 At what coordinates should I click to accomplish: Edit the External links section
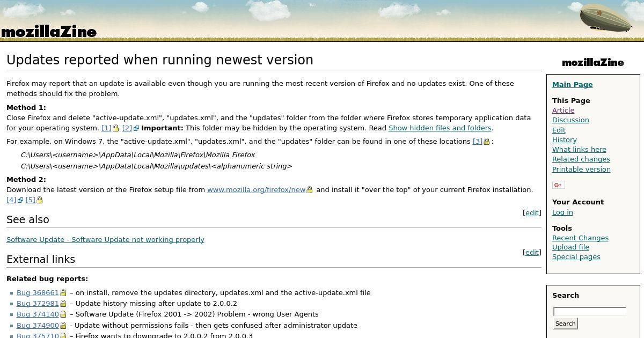point(532,253)
